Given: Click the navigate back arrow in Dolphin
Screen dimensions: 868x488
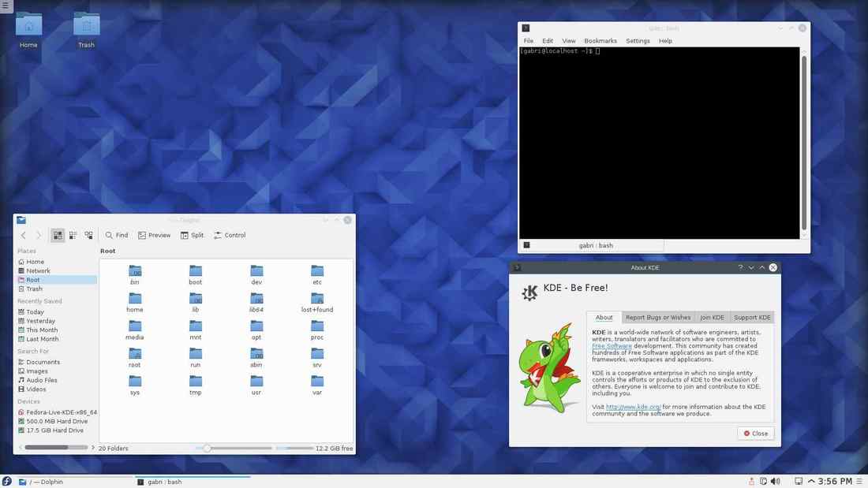Looking at the screenshot, I should [23, 234].
